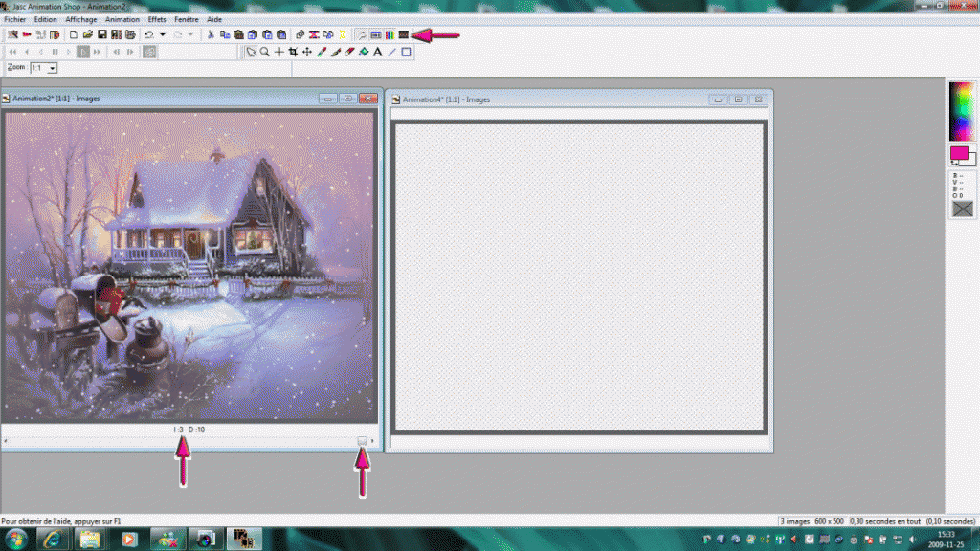Select the Mover tool

tap(307, 53)
